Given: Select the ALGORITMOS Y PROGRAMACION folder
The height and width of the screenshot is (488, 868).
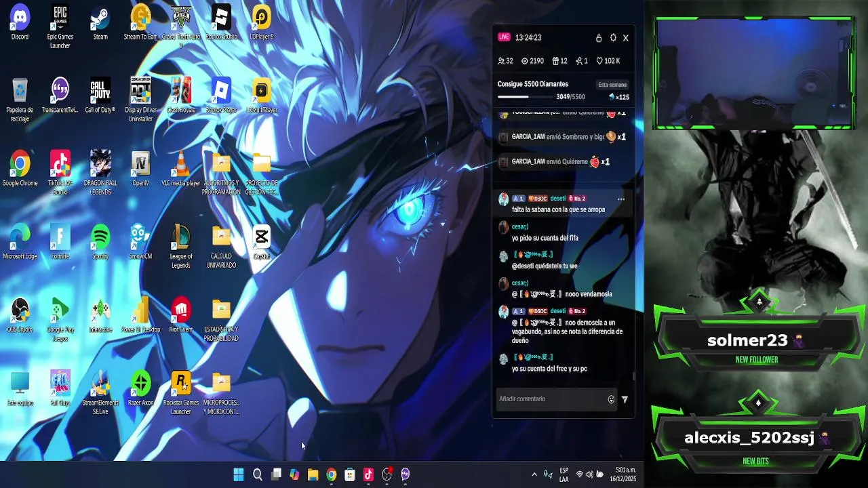Looking at the screenshot, I should [x=221, y=174].
